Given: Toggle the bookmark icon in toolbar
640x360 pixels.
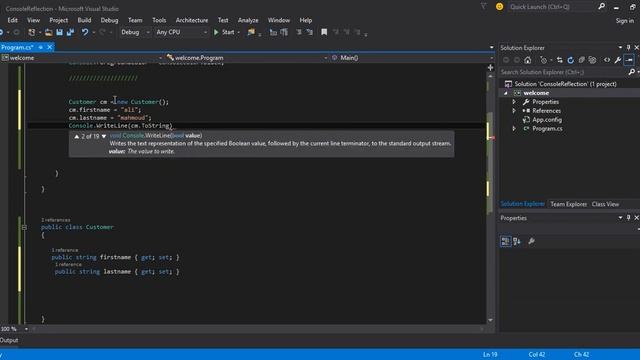Looking at the screenshot, I should tap(324, 32).
